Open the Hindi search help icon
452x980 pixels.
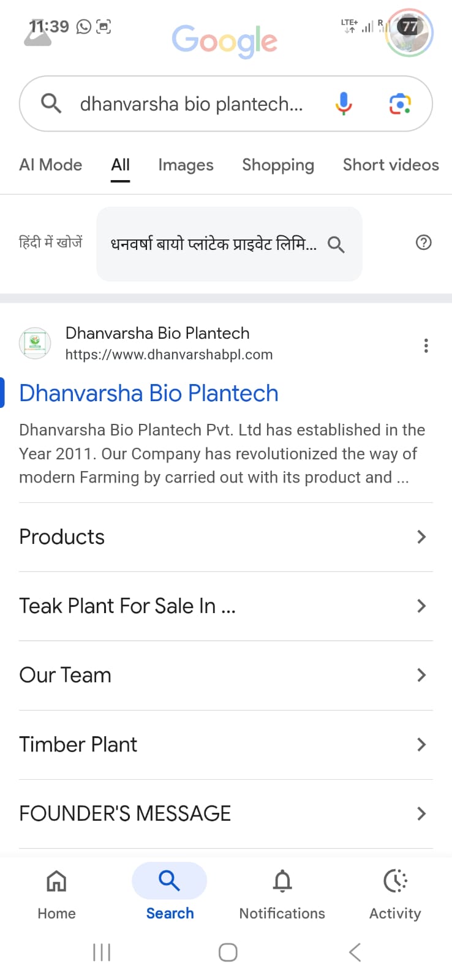423,243
